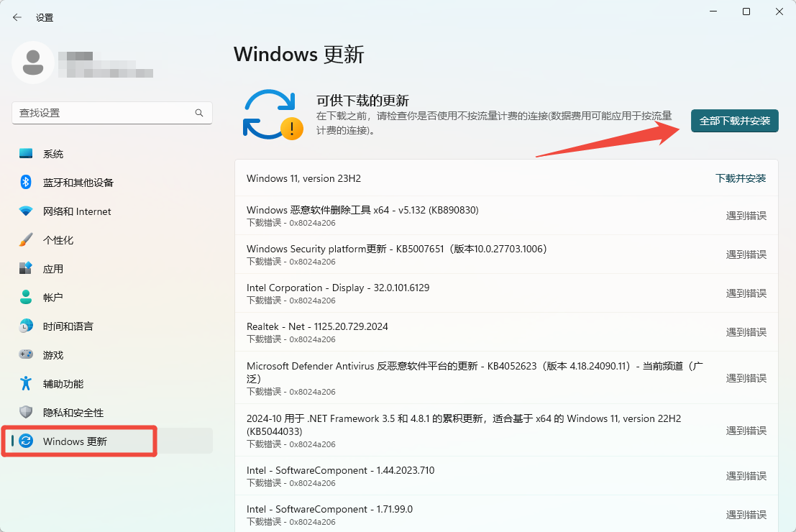Maximize the Settings window

(x=746, y=12)
